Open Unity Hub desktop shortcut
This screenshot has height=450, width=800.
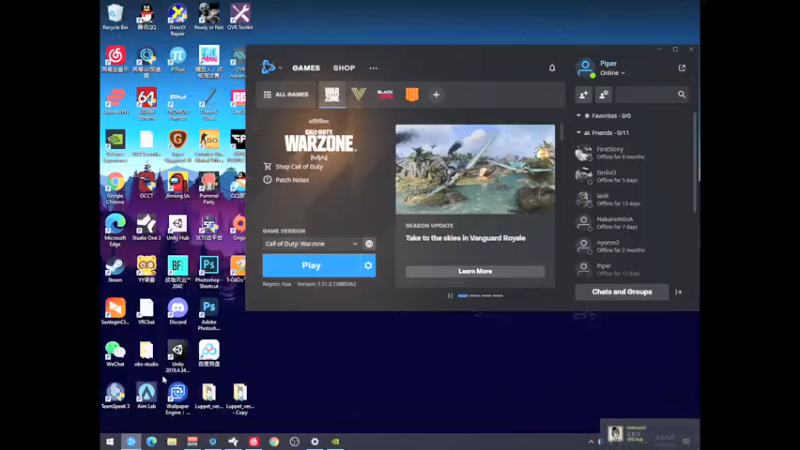pos(178,228)
